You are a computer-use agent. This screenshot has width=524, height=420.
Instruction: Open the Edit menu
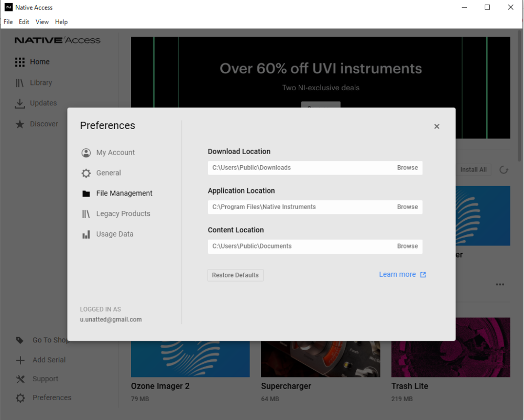click(x=24, y=21)
